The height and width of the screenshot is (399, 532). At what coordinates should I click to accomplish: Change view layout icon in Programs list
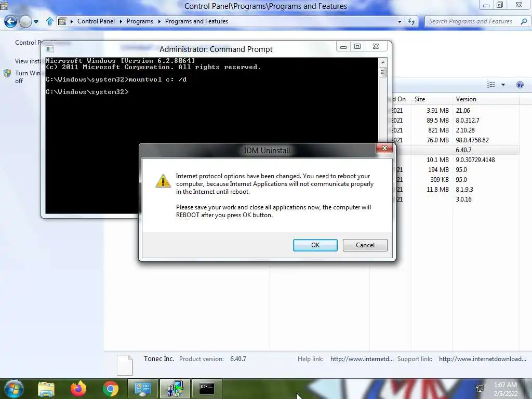(490, 85)
